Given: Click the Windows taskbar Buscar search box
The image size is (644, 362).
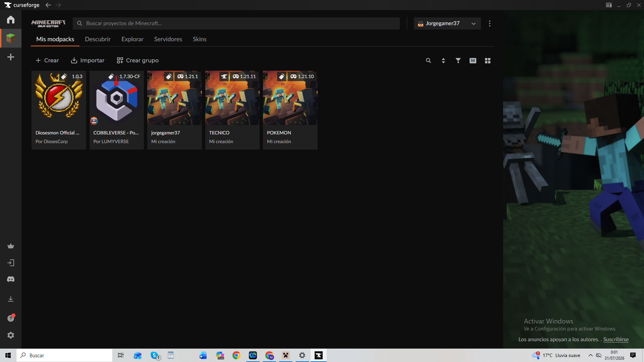Looking at the screenshot, I should coord(64,355).
